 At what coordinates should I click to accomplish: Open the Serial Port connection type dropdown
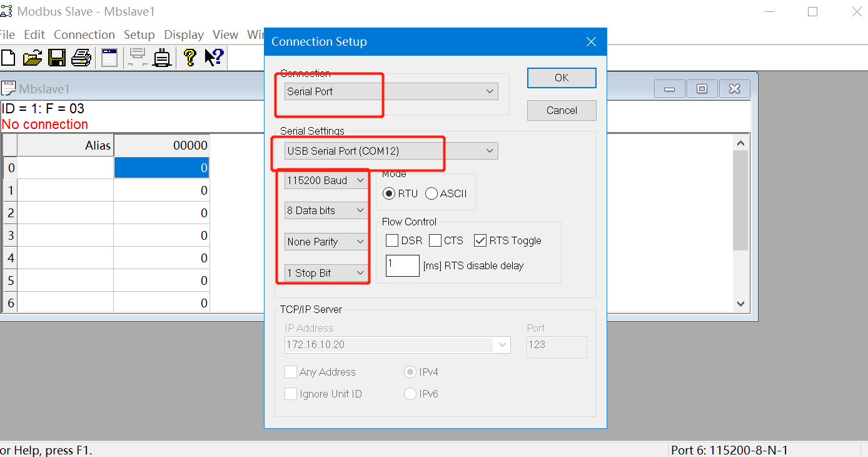pos(391,91)
